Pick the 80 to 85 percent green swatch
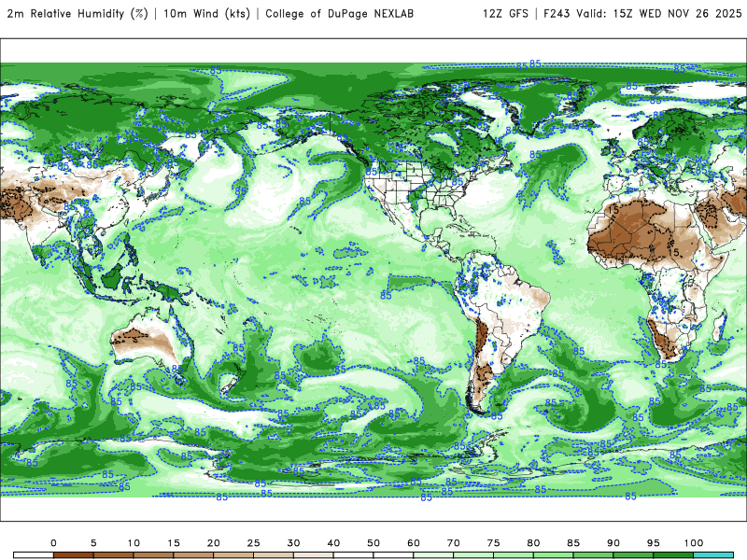 point(554,555)
